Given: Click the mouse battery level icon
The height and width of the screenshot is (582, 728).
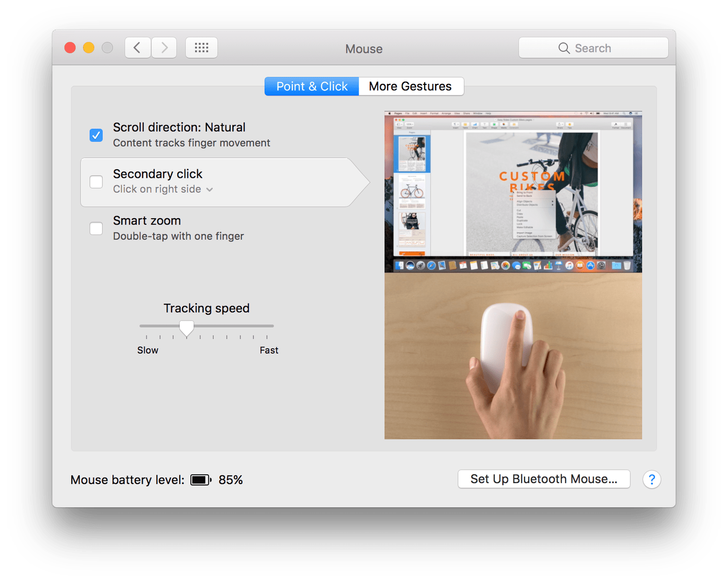Looking at the screenshot, I should 201,480.
